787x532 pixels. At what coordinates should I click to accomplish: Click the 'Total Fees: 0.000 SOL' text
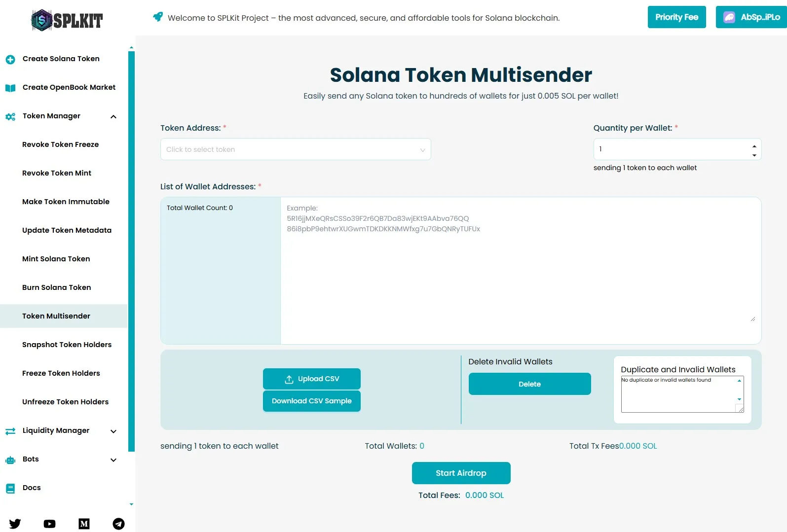pyautogui.click(x=461, y=495)
